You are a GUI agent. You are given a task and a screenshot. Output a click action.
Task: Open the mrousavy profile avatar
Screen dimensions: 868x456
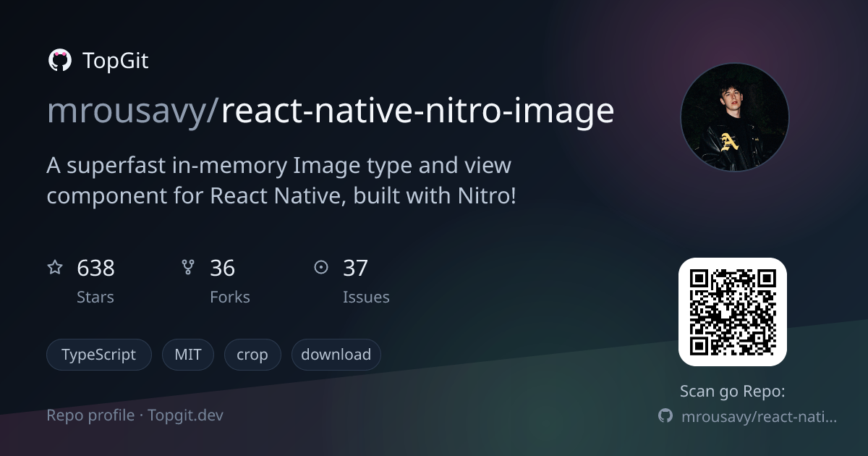pyautogui.click(x=735, y=117)
